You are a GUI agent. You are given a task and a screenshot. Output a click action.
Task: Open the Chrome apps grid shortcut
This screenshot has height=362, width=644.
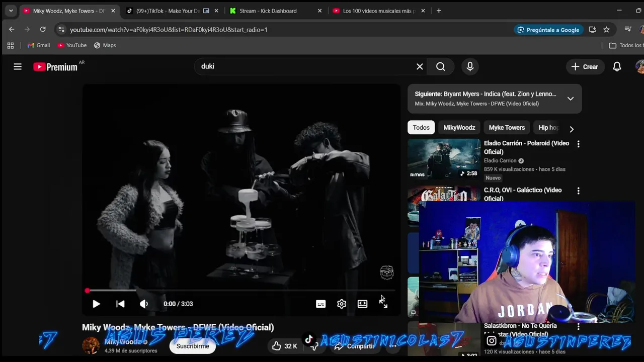(11, 45)
